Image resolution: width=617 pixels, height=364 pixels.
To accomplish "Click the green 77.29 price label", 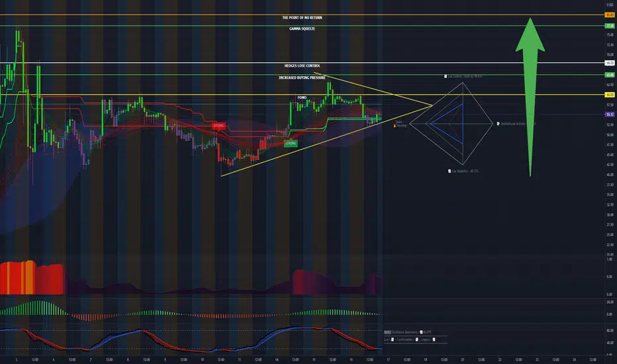I will click(610, 26).
